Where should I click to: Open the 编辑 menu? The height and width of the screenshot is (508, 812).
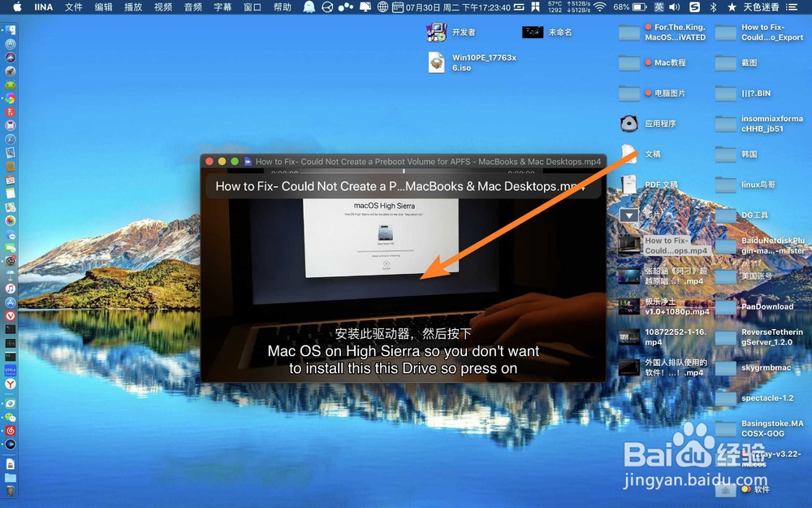[x=104, y=7]
